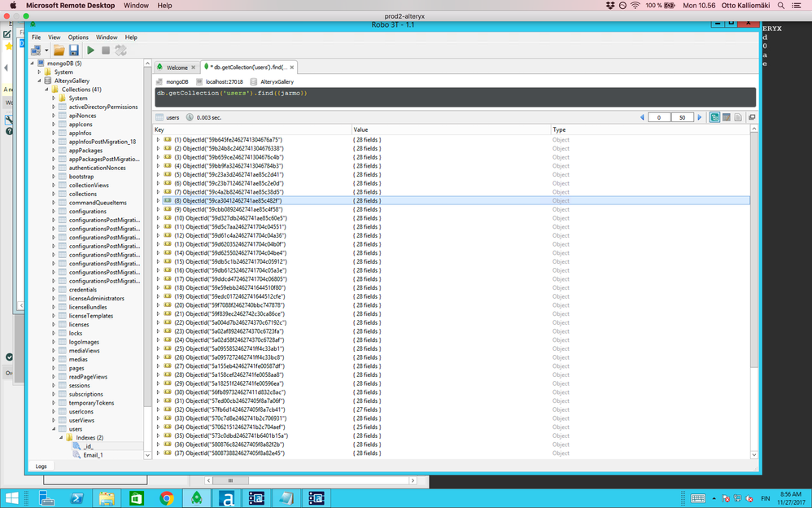The image size is (812, 508).
Task: Click the '25 fields' value in row 34
Action: click(x=367, y=427)
